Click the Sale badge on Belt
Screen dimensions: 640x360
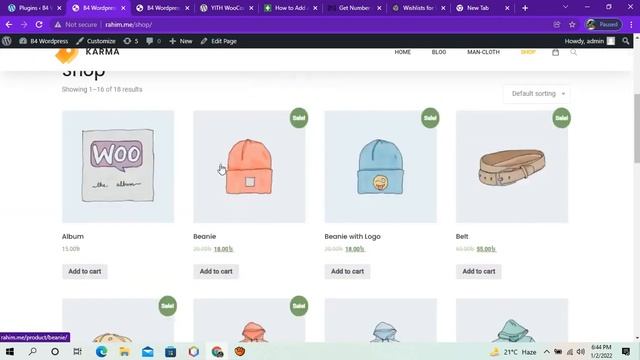tap(561, 118)
